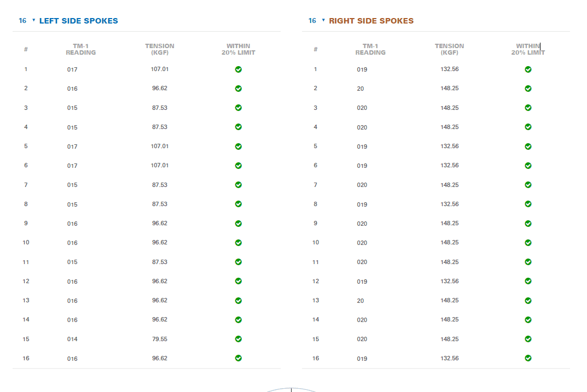
Task: Click the green checkmark for left spoke 1
Action: pos(239,69)
